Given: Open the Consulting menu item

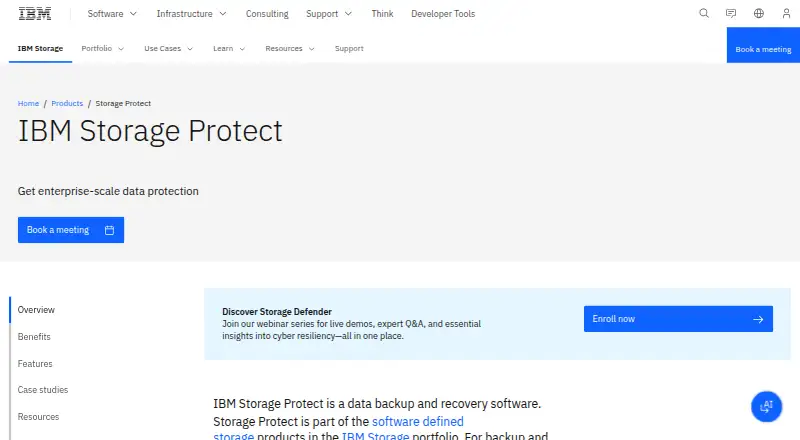Looking at the screenshot, I should (x=267, y=14).
